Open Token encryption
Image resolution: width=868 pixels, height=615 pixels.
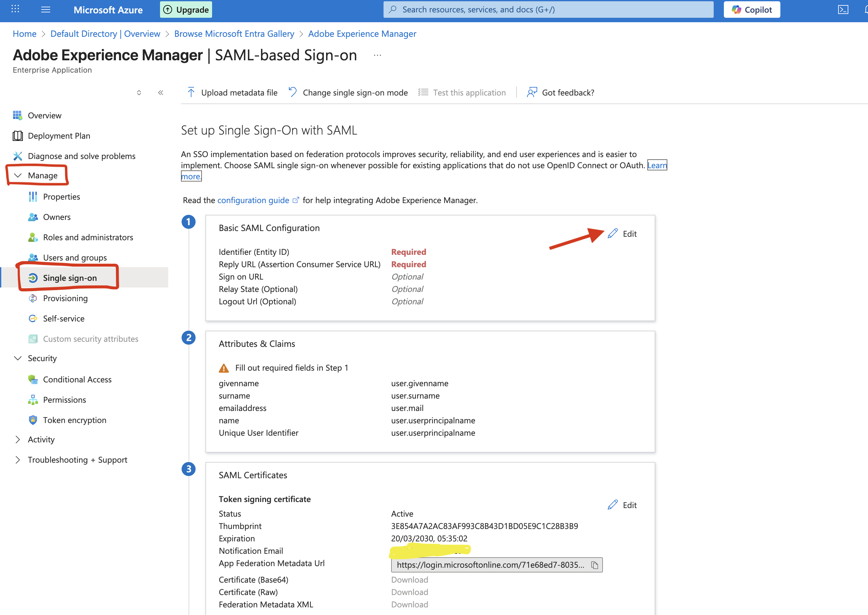(75, 420)
